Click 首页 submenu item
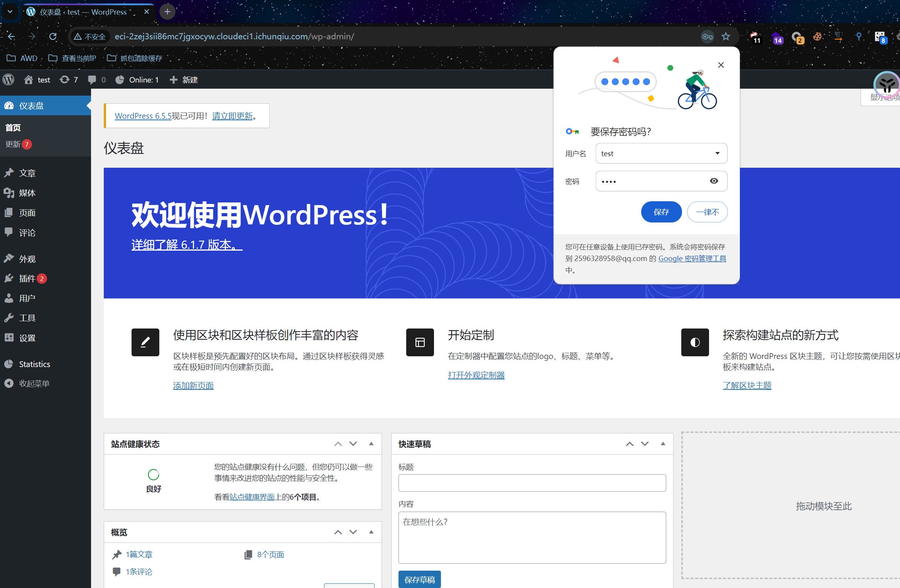Screen dimensions: 900x588 click(x=13, y=128)
